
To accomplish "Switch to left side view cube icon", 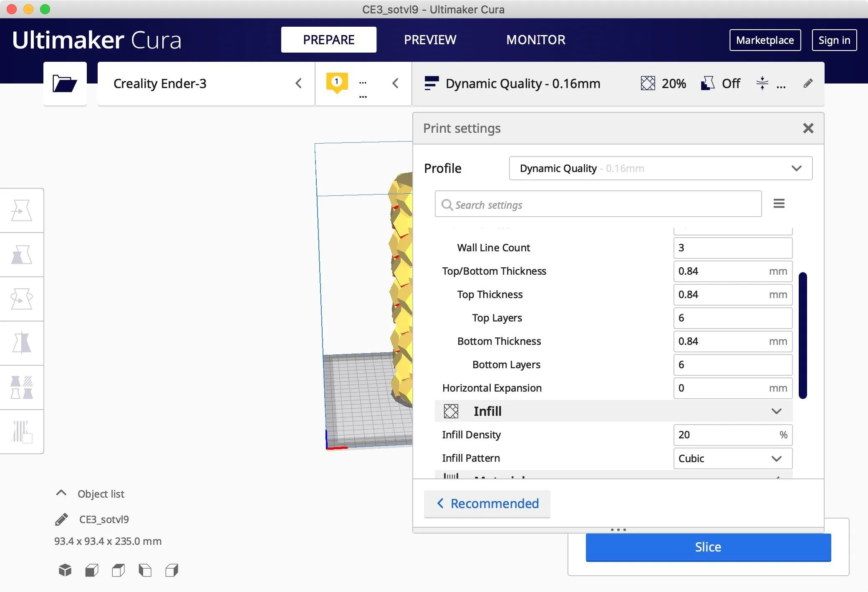I will pos(145,570).
